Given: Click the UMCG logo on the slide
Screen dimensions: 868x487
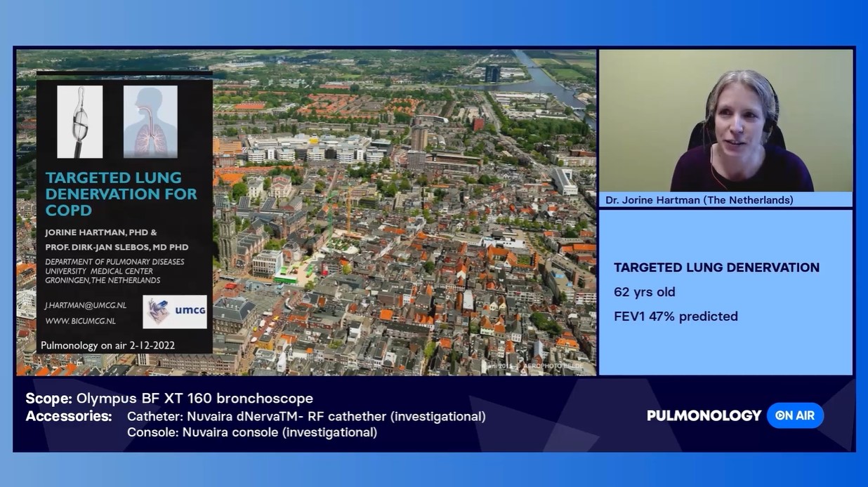Looking at the screenshot, I should coord(175,312).
